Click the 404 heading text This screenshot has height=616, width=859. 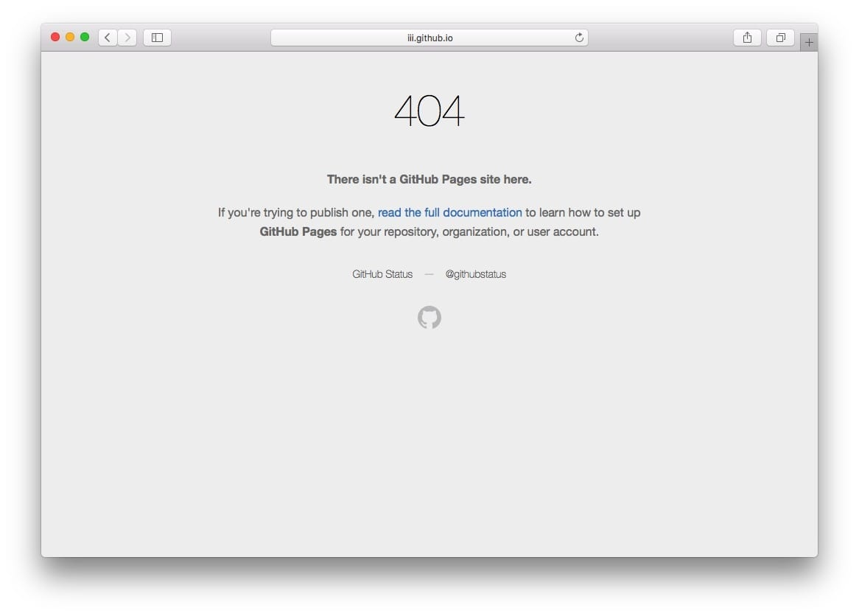pyautogui.click(x=429, y=111)
